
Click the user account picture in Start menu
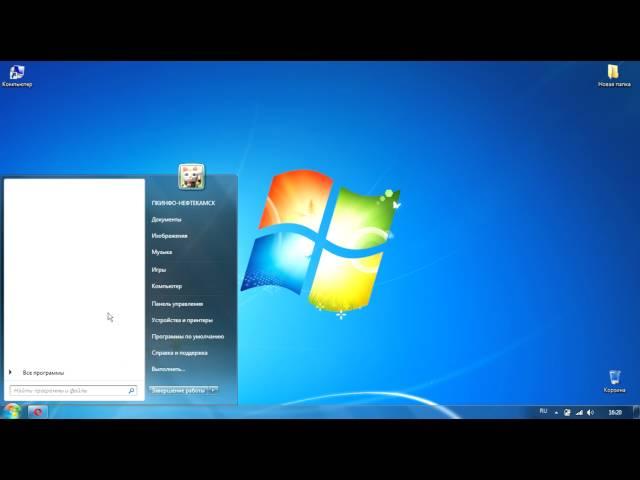[x=191, y=177]
